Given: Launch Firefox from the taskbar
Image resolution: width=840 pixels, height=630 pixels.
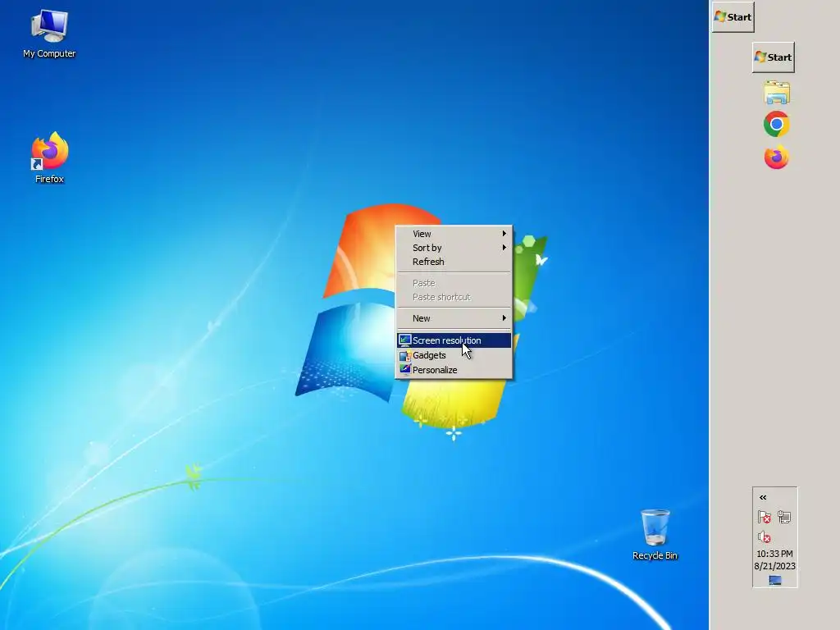Looking at the screenshot, I should click(776, 157).
